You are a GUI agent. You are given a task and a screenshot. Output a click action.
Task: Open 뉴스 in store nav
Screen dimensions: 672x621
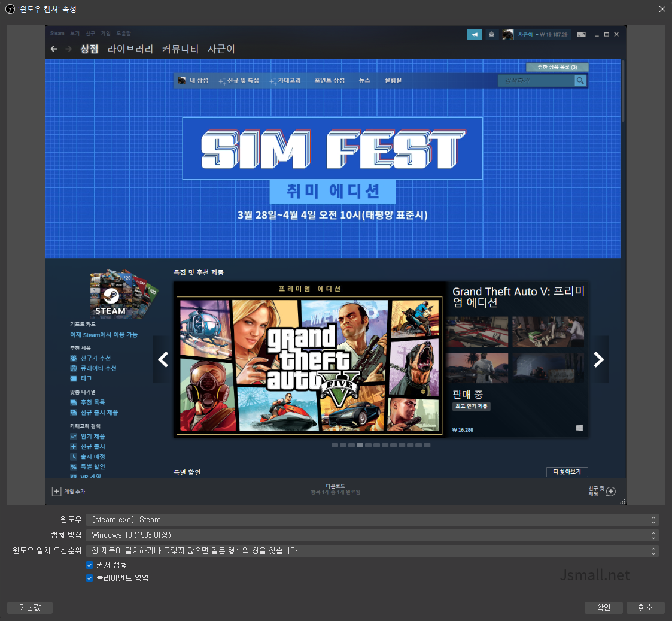[364, 81]
